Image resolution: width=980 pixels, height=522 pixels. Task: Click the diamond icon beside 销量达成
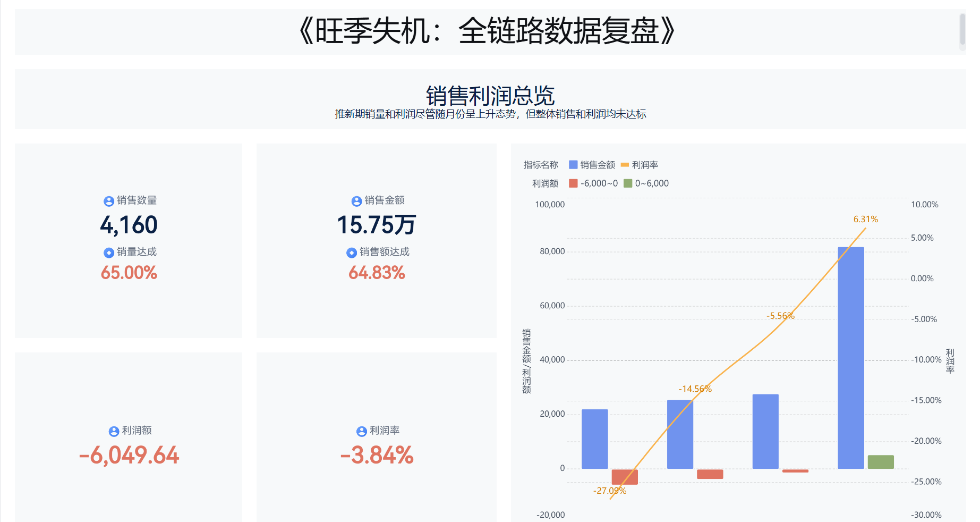coord(109,252)
